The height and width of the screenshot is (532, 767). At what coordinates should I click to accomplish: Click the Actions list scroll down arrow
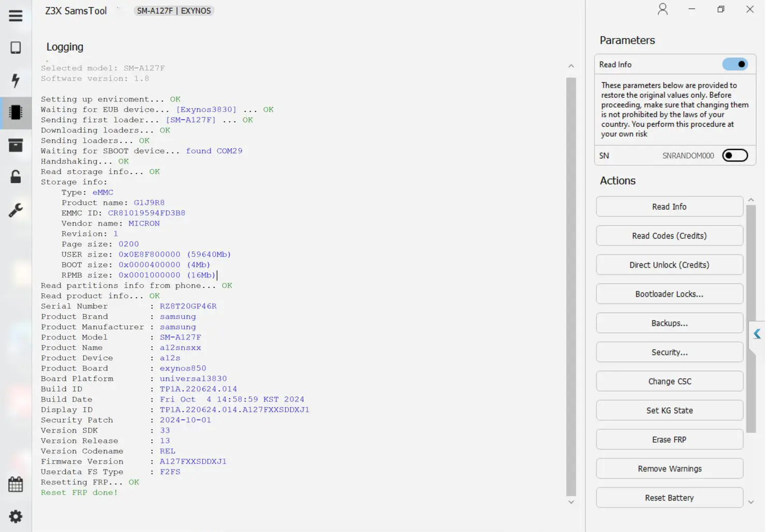tap(751, 502)
